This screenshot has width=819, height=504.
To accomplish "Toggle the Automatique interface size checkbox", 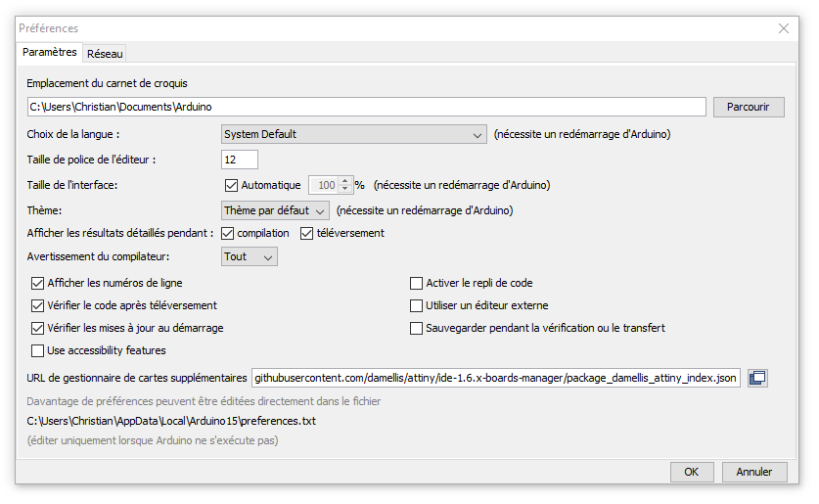I will 231,185.
